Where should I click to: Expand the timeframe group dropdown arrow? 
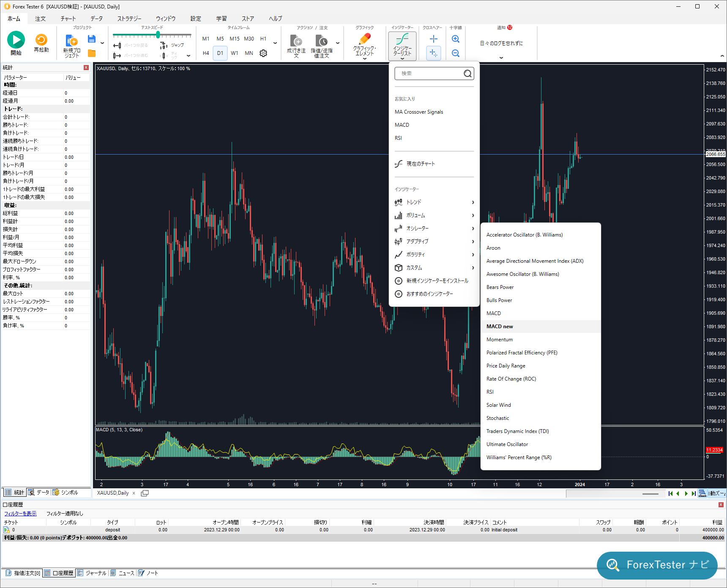(x=275, y=43)
